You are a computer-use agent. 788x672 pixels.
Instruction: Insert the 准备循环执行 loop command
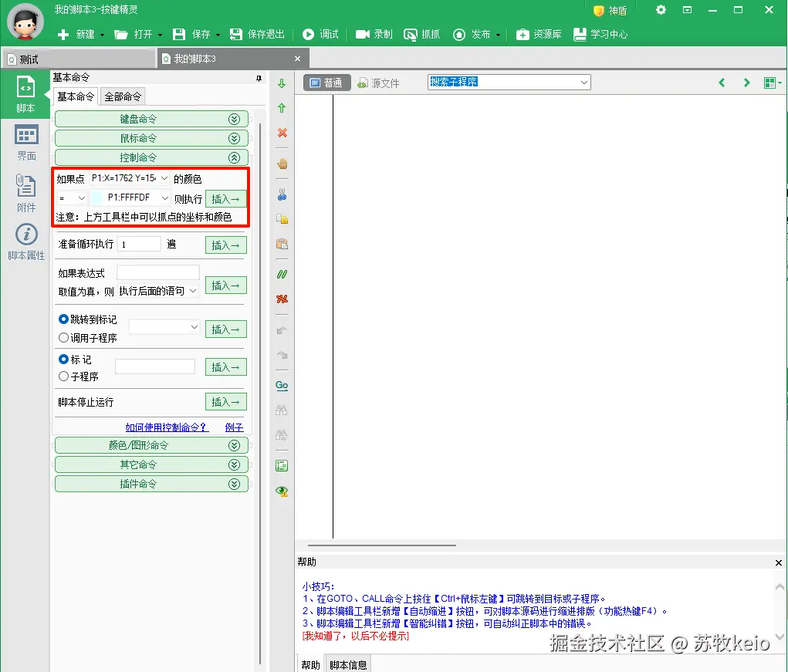point(225,245)
